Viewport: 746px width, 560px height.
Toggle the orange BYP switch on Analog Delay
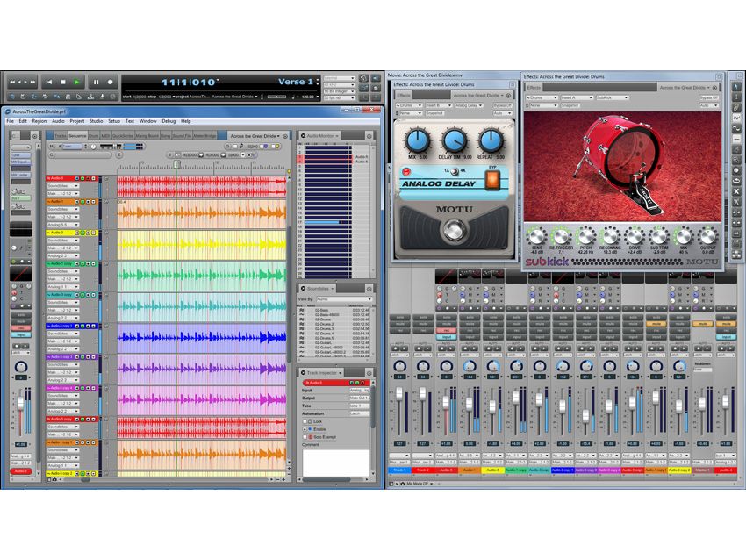492,179
